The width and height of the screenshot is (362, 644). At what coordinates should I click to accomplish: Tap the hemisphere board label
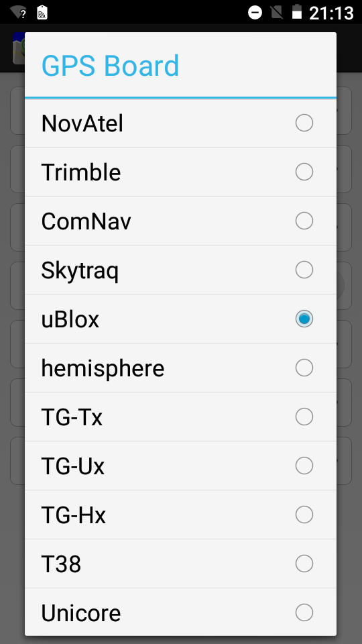click(x=103, y=368)
